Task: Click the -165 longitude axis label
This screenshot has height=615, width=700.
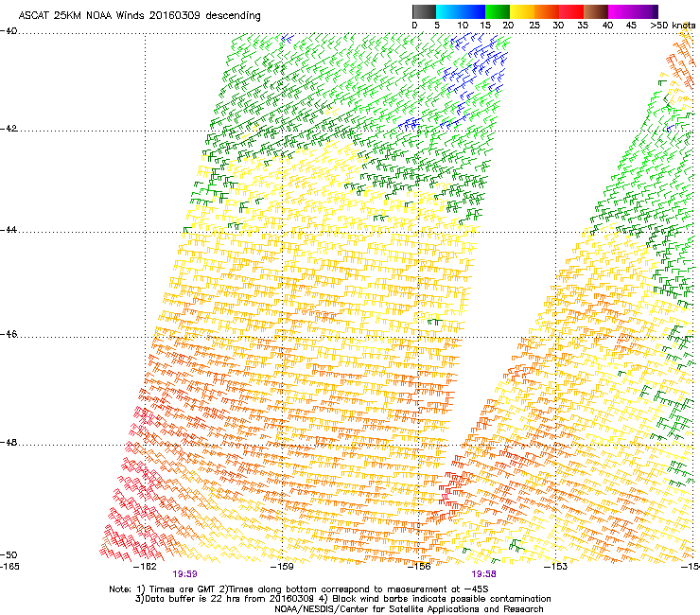Action: pyautogui.click(x=9, y=567)
